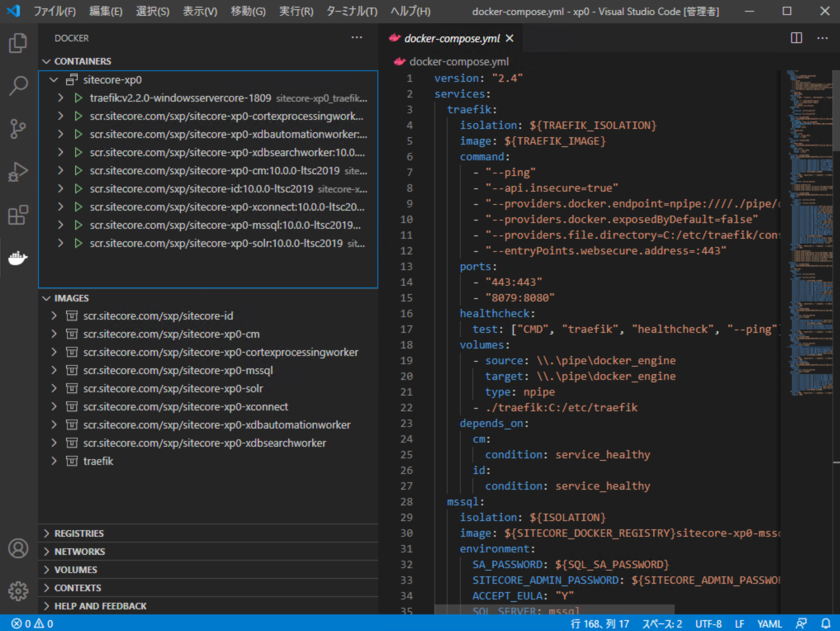Open the ターミナル(T) menu

[351, 11]
